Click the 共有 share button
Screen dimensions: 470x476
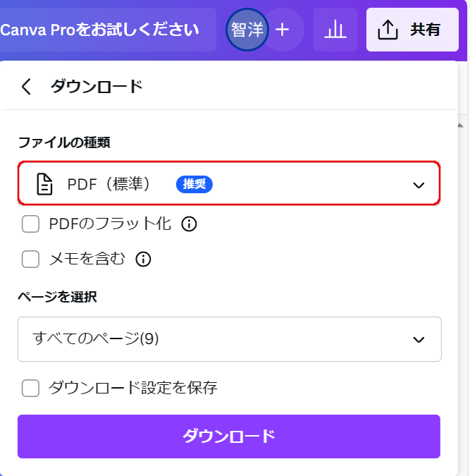pyautogui.click(x=412, y=30)
